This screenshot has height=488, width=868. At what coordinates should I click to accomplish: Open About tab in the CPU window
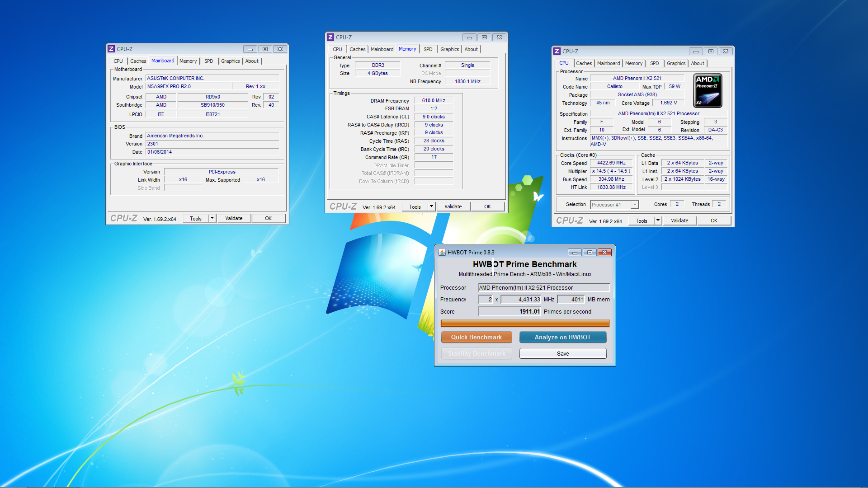[x=698, y=63]
